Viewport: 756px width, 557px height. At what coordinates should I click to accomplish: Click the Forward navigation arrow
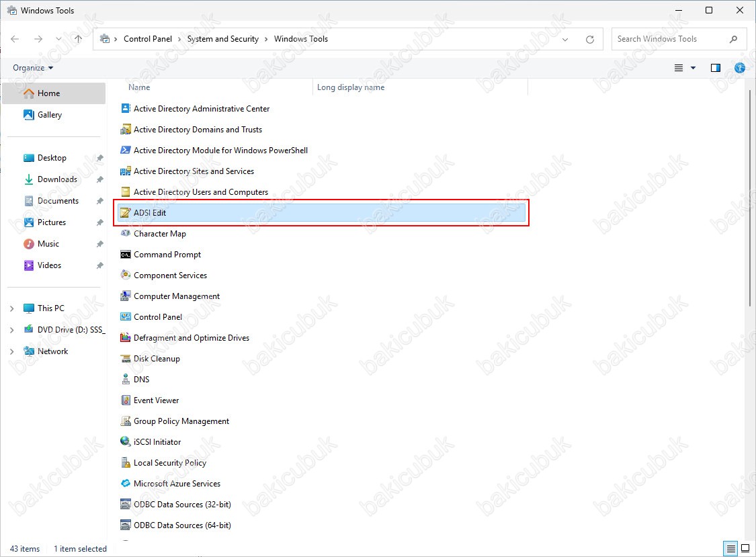pos(38,39)
